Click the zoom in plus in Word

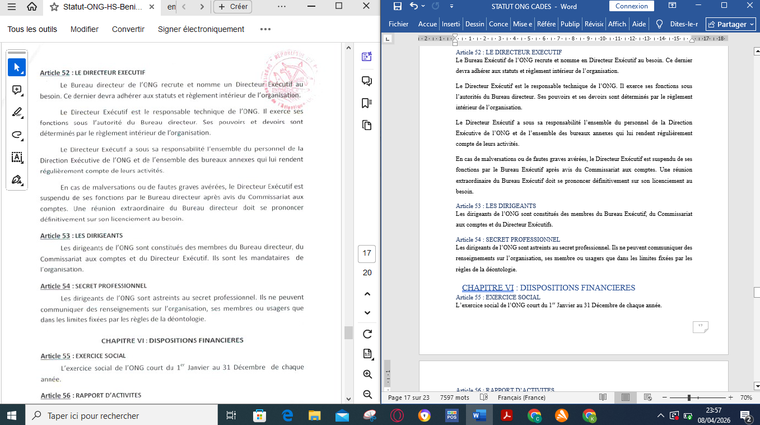pos(730,397)
